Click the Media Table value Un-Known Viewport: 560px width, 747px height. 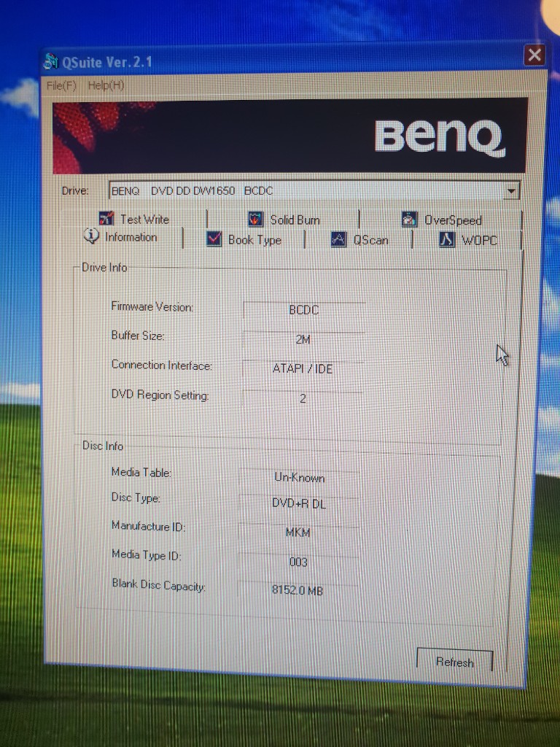[x=300, y=477]
